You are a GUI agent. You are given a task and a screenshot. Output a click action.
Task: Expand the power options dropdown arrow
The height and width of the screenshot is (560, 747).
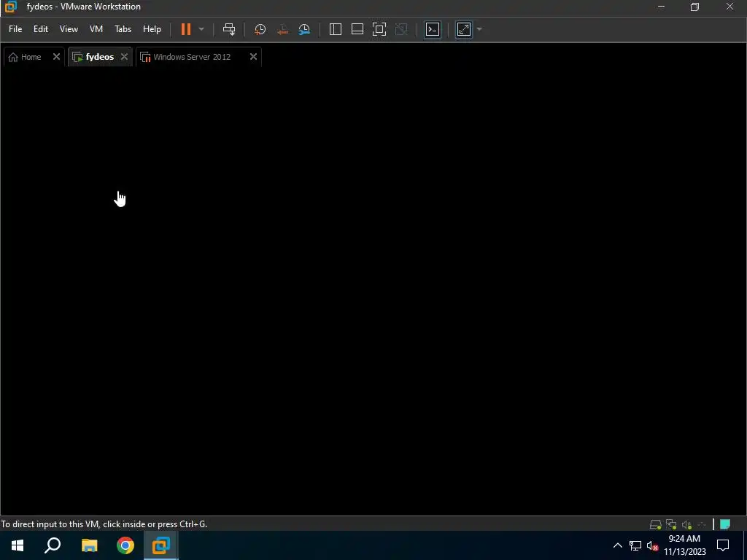tap(201, 29)
